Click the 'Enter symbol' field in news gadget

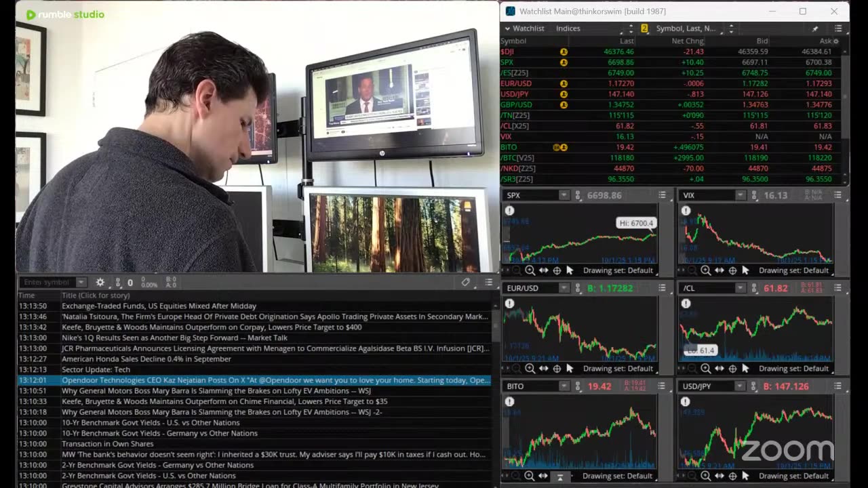pyautogui.click(x=47, y=283)
